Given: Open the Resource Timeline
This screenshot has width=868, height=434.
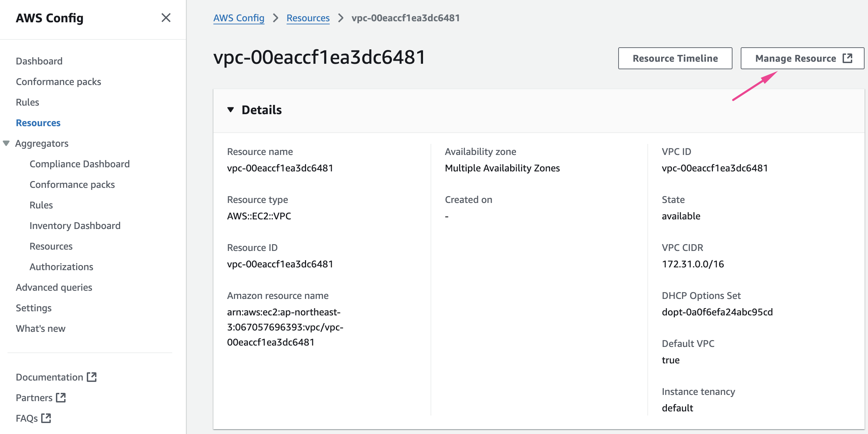Looking at the screenshot, I should pyautogui.click(x=675, y=58).
